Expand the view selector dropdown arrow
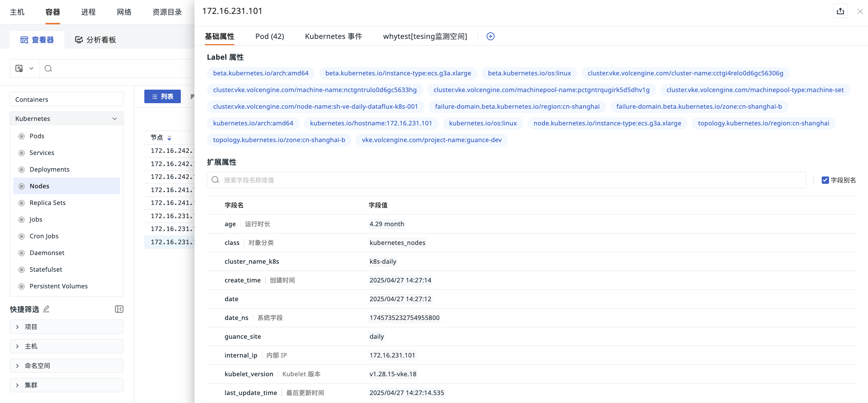 pyautogui.click(x=31, y=68)
